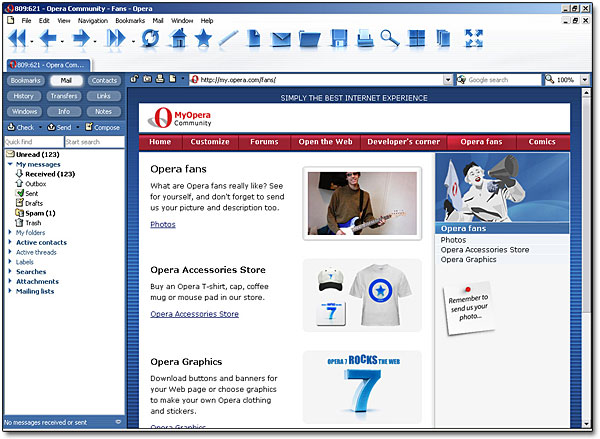Select the 809:621 Opera Community page tab

[x=48, y=65]
